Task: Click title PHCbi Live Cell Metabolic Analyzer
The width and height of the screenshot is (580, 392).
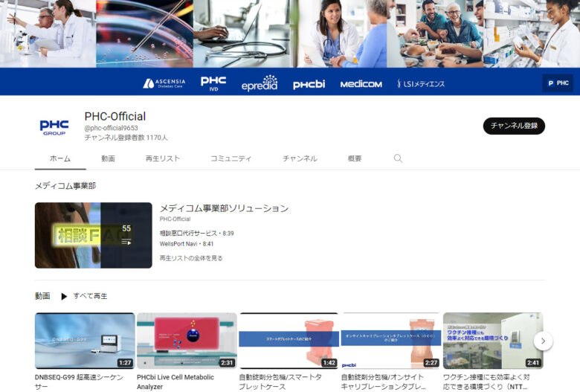Action: pos(175,382)
